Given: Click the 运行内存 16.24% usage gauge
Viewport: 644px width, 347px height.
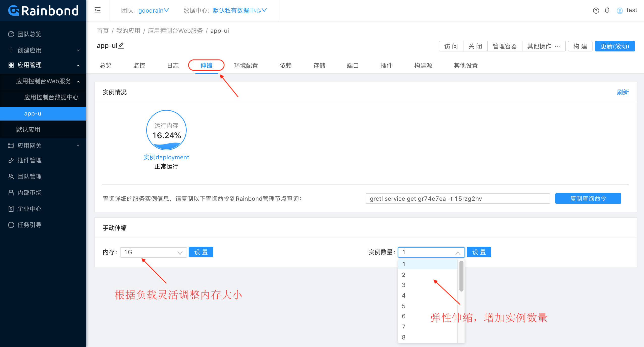Looking at the screenshot, I should [x=166, y=130].
